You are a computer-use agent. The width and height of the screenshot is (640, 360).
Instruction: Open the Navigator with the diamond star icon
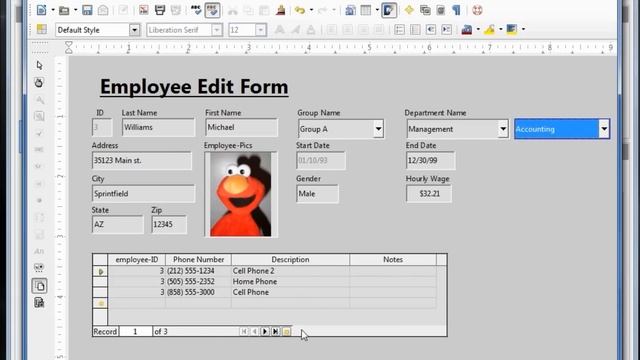pyautogui.click(x=409, y=10)
